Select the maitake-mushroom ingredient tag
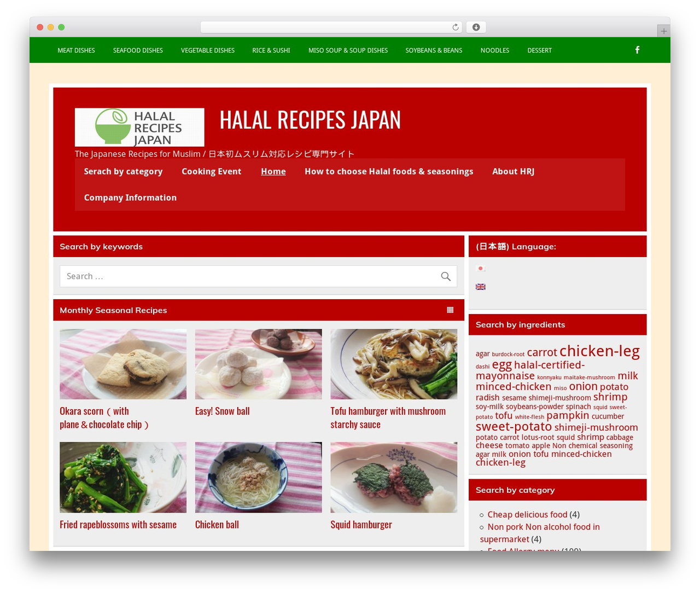 (x=589, y=377)
